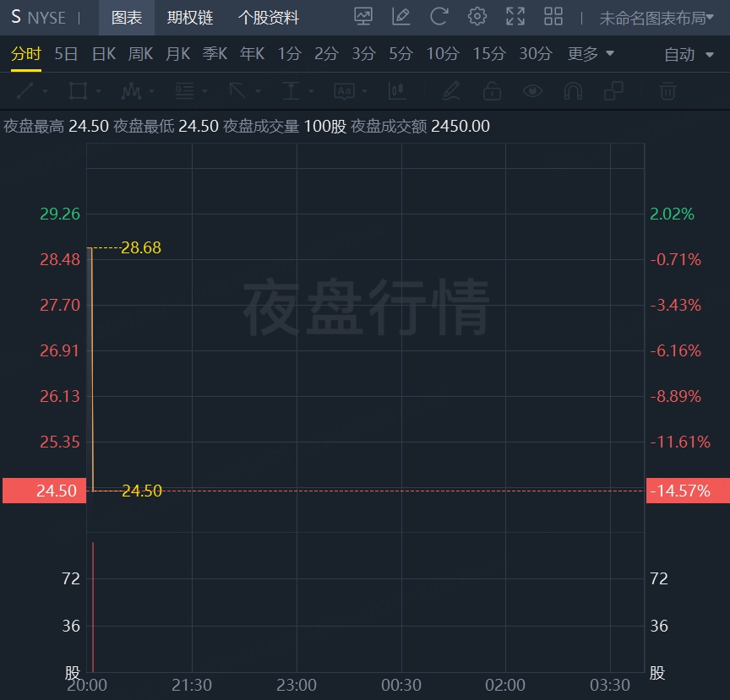The height and width of the screenshot is (700, 730).
Task: Select the price range measure tool
Action: tap(291, 90)
